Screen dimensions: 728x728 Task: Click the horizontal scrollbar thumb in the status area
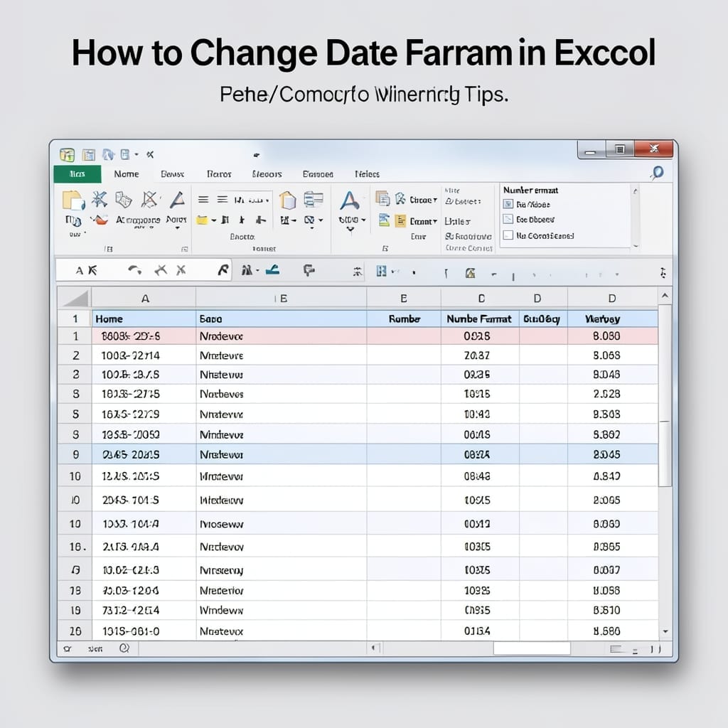[532, 648]
